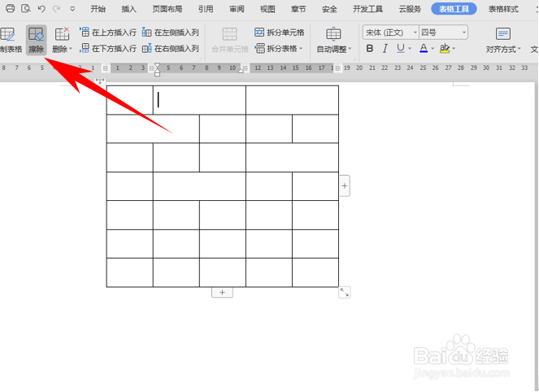The image size is (539, 392).
Task: Expand the underline style dropdown
Action: (410, 49)
